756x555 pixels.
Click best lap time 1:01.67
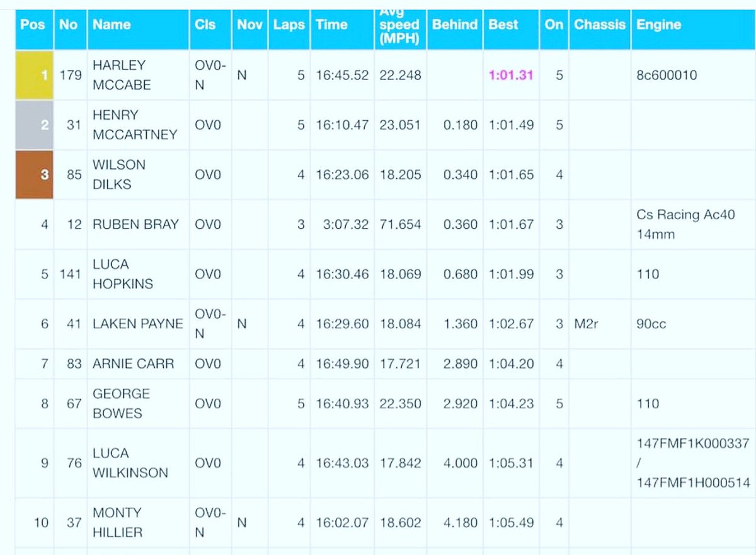pyautogui.click(x=511, y=224)
